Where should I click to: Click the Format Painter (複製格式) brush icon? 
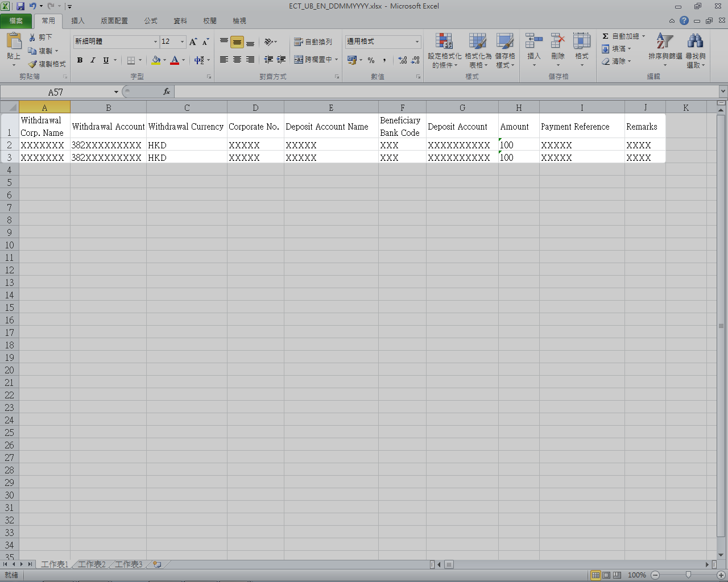pos(33,64)
